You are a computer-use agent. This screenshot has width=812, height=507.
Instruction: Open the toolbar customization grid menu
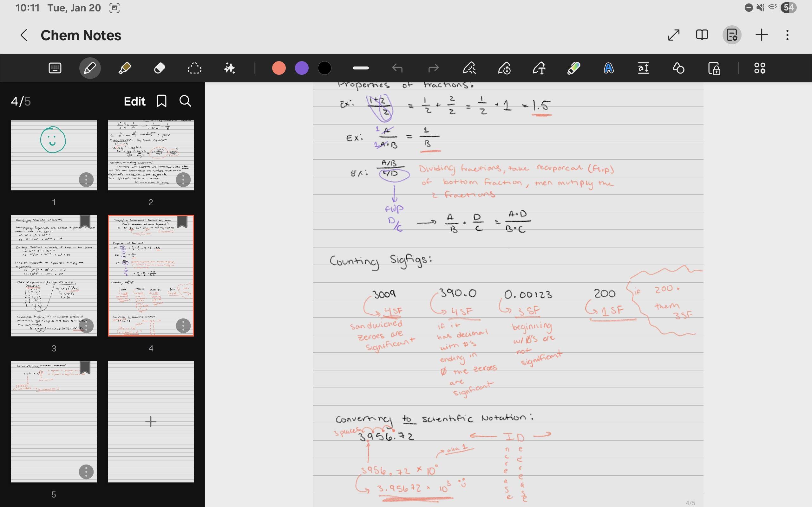[x=760, y=68]
